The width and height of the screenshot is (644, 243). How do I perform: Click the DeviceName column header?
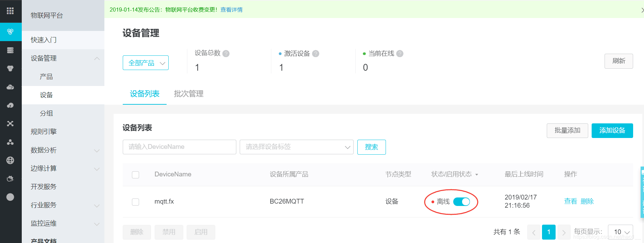pos(173,174)
